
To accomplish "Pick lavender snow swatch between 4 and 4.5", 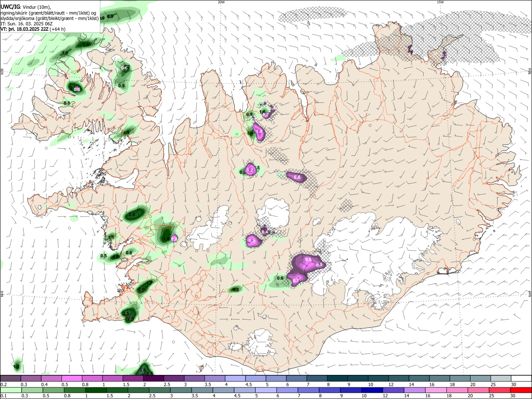I will (235, 379).
